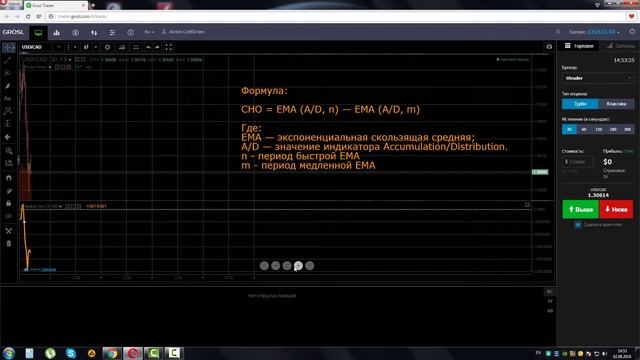Expand the USD/CAD chart legend dropdown
This screenshot has height=360, width=640.
70,60
